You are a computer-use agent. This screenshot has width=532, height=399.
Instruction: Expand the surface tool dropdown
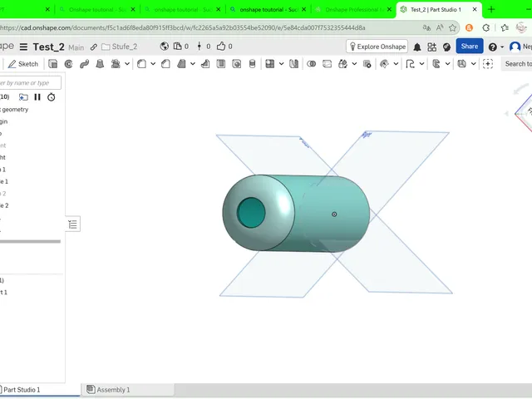[396, 64]
